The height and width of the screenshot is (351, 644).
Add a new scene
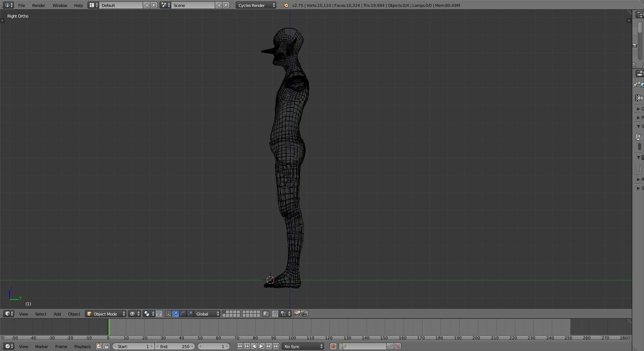tap(219, 5)
